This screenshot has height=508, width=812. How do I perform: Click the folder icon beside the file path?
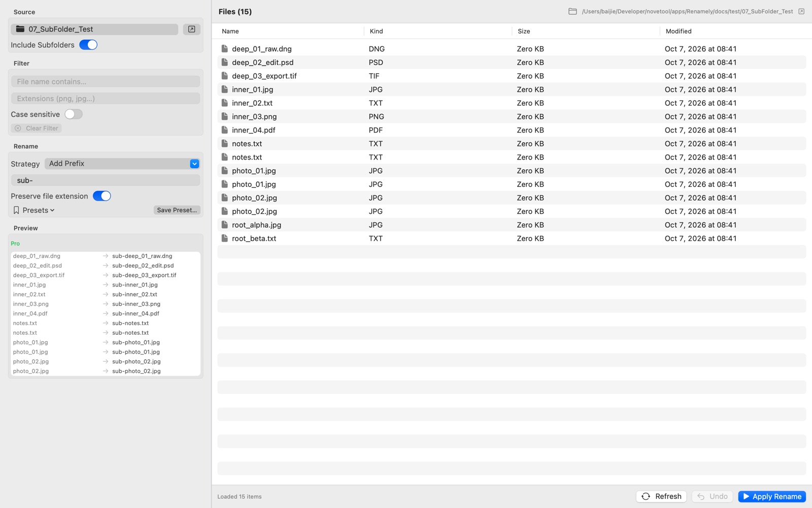coord(572,11)
